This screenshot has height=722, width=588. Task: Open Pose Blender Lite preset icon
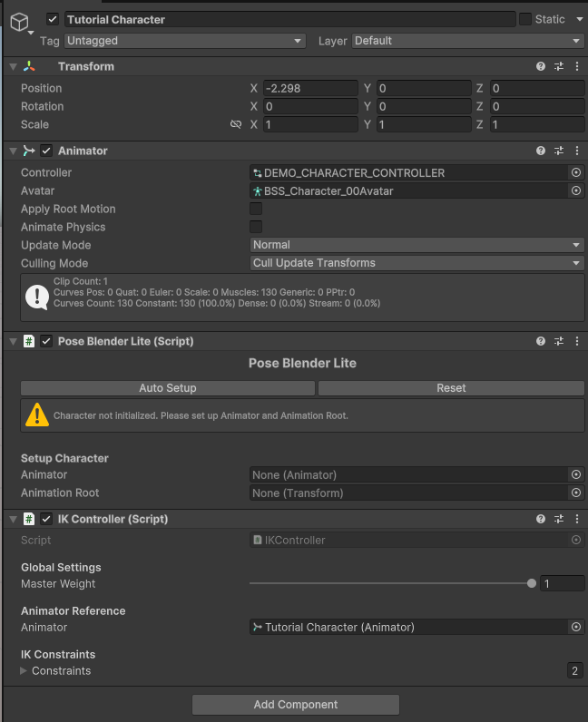point(559,341)
